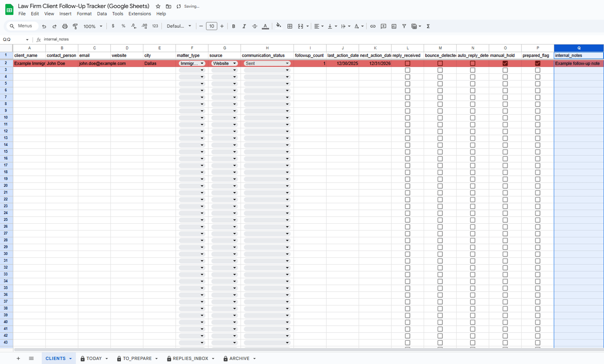
Task: Format as percent icon
Action: 123,26
